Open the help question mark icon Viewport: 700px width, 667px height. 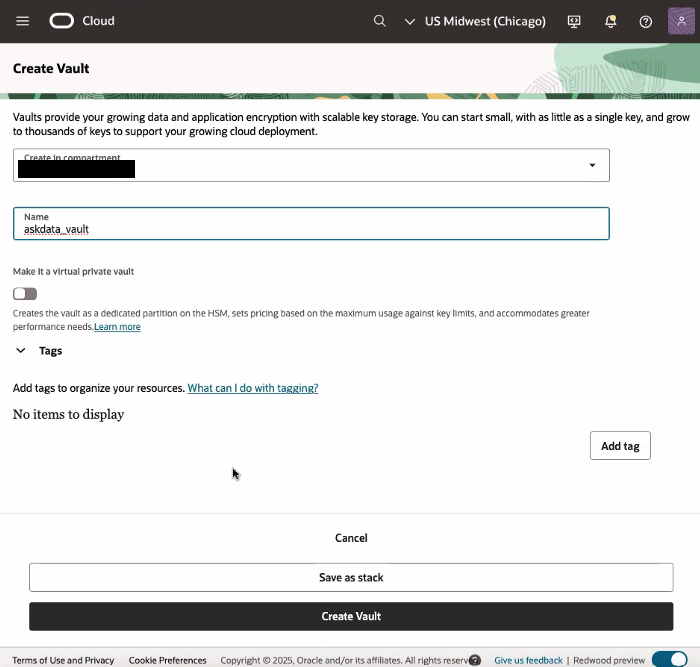pos(646,21)
